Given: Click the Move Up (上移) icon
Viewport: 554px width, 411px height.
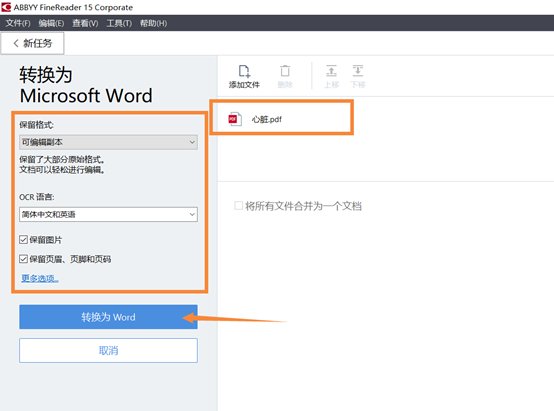Looking at the screenshot, I should point(331,71).
